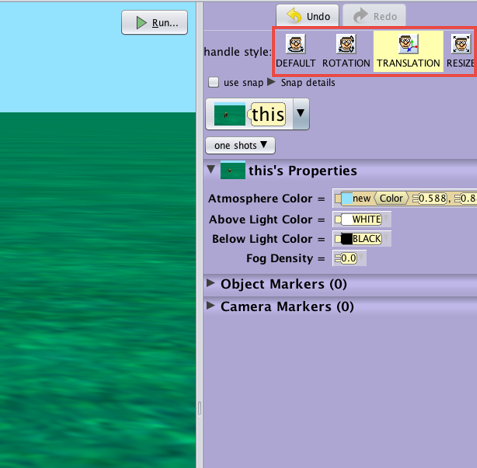
Task: Click the vertical split pane divider grip
Action: (199, 408)
